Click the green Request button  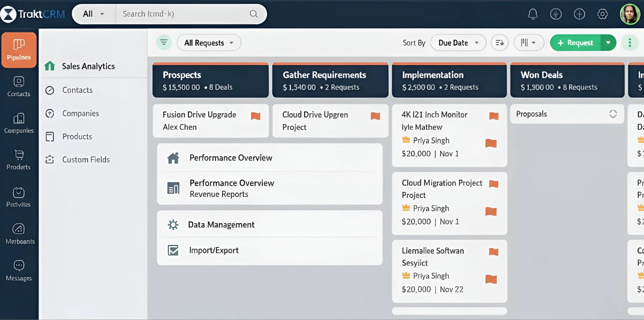pos(575,43)
